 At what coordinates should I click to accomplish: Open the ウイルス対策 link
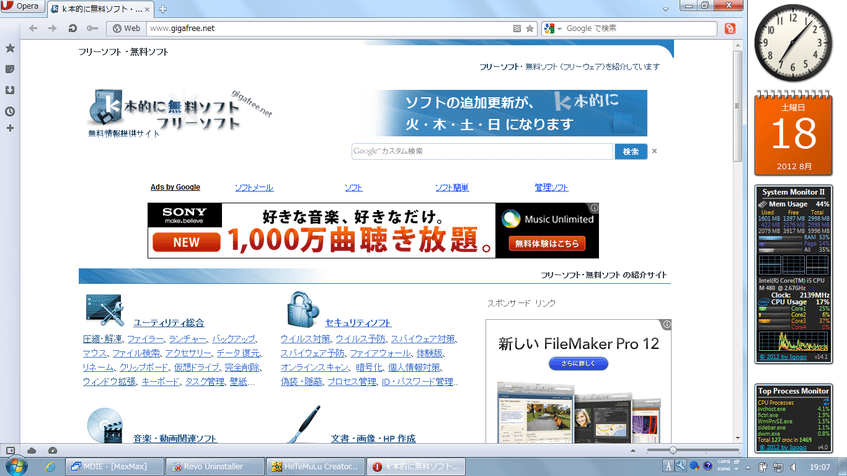point(305,339)
